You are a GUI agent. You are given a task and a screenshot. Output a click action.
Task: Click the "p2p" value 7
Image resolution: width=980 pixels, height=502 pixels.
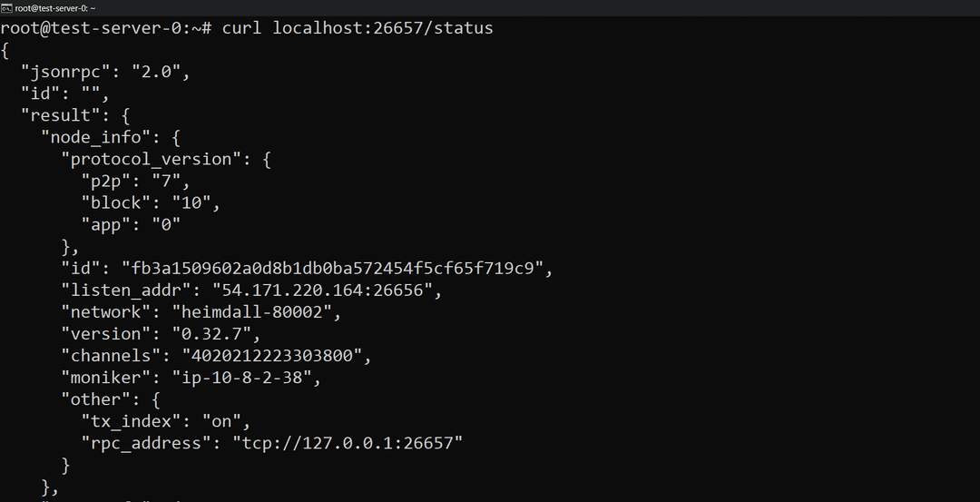tap(166, 181)
